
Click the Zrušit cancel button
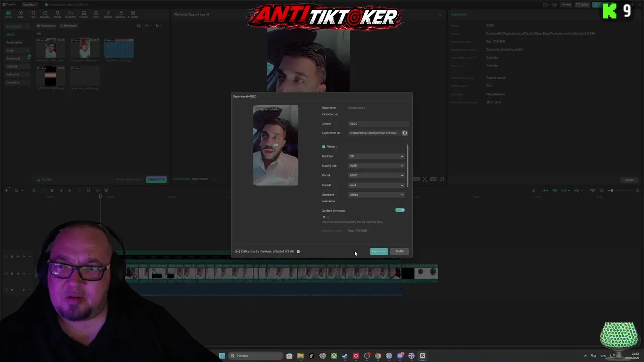point(399,251)
